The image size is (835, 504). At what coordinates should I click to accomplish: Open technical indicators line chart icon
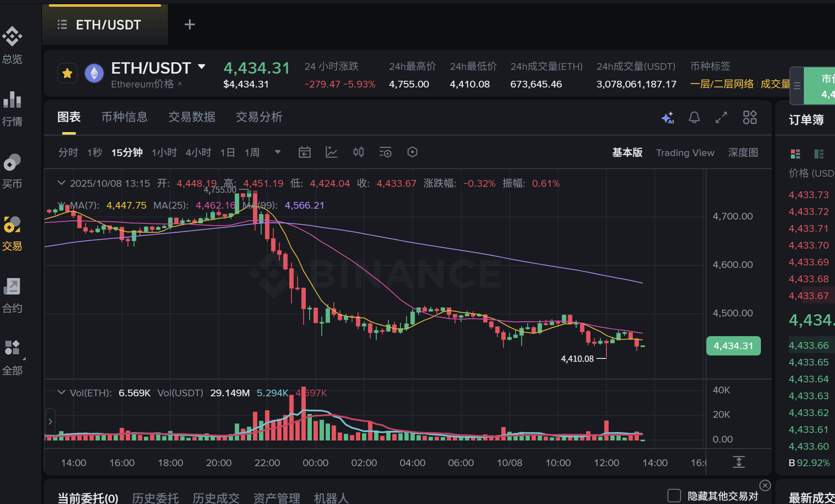point(331,152)
